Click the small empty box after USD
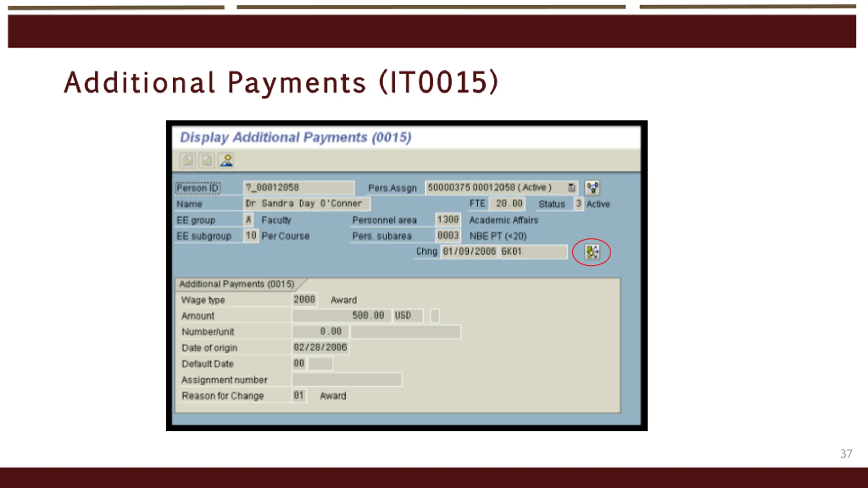Viewport: 868px width, 488px height. 435,316
